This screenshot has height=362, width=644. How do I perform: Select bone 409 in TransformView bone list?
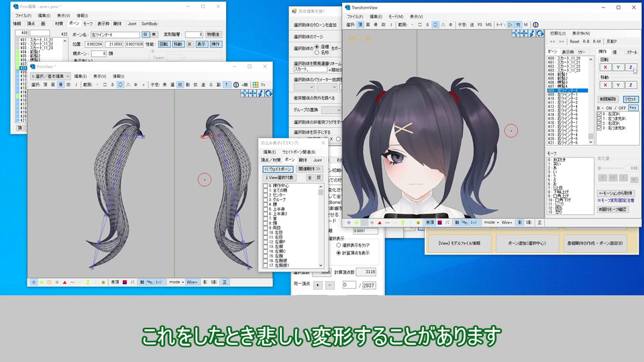568,95
